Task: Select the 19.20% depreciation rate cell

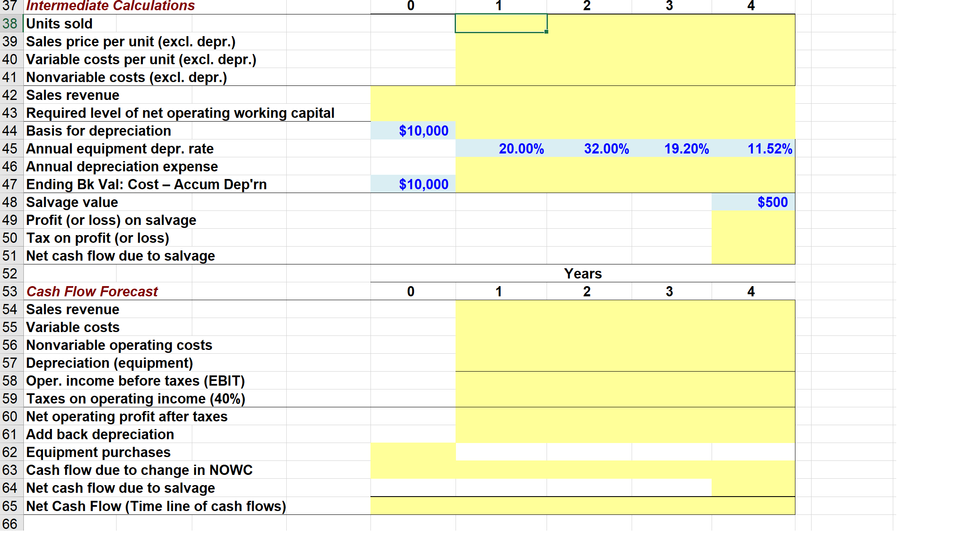Action: [686, 149]
